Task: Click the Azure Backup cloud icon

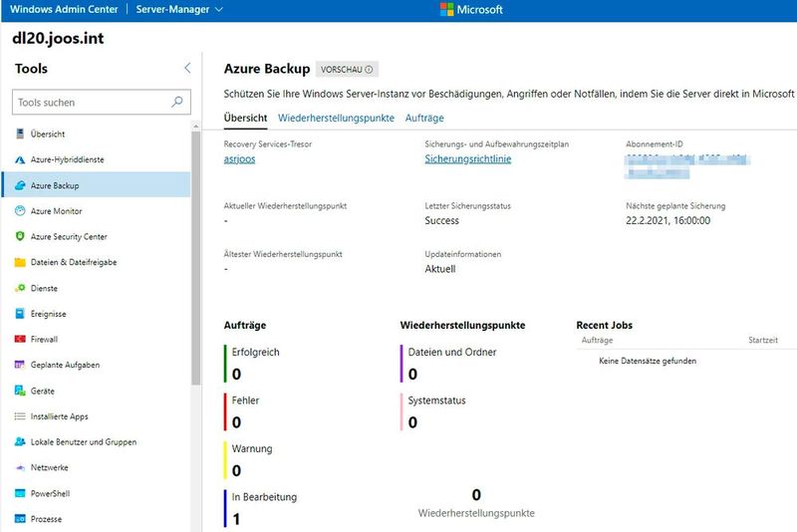Action: coord(20,185)
